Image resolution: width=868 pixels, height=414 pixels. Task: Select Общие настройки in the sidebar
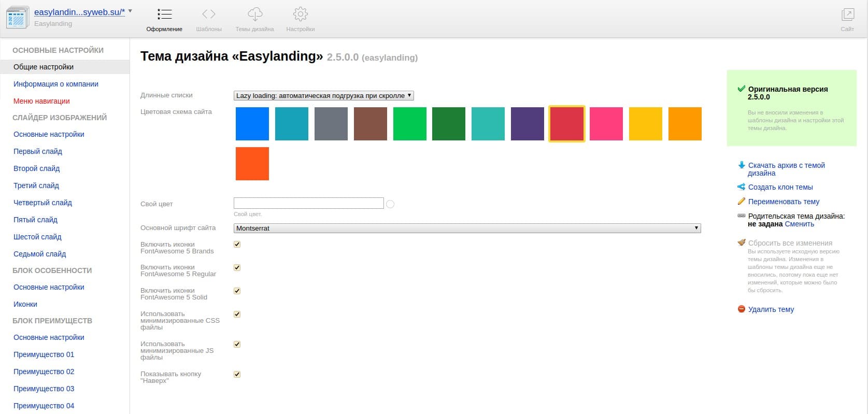click(65, 67)
